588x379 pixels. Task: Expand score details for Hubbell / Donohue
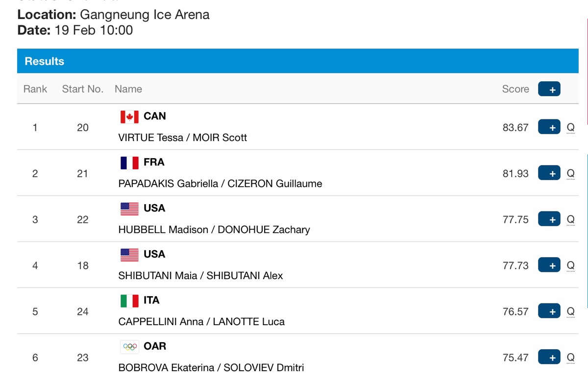click(x=549, y=219)
